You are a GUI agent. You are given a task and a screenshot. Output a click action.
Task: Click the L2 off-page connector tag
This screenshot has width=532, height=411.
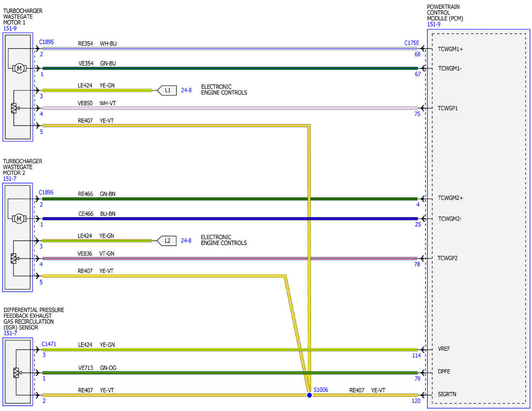click(x=166, y=241)
